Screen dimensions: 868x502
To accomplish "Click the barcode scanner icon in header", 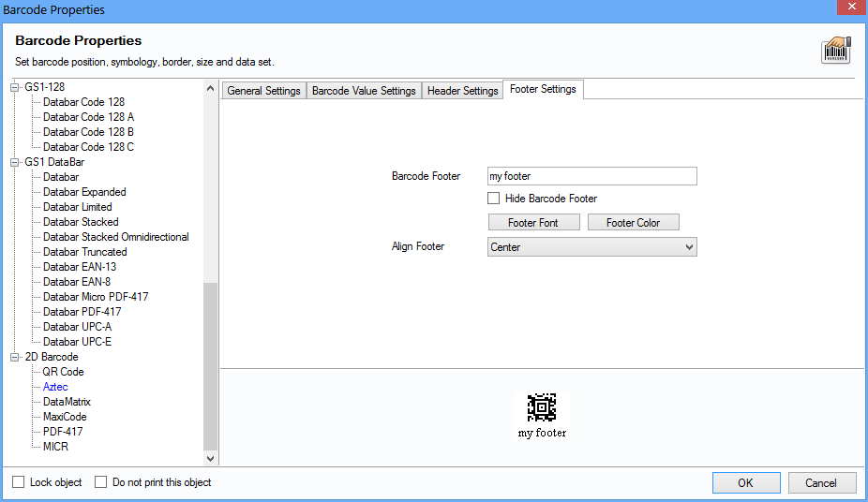I will coord(836,51).
